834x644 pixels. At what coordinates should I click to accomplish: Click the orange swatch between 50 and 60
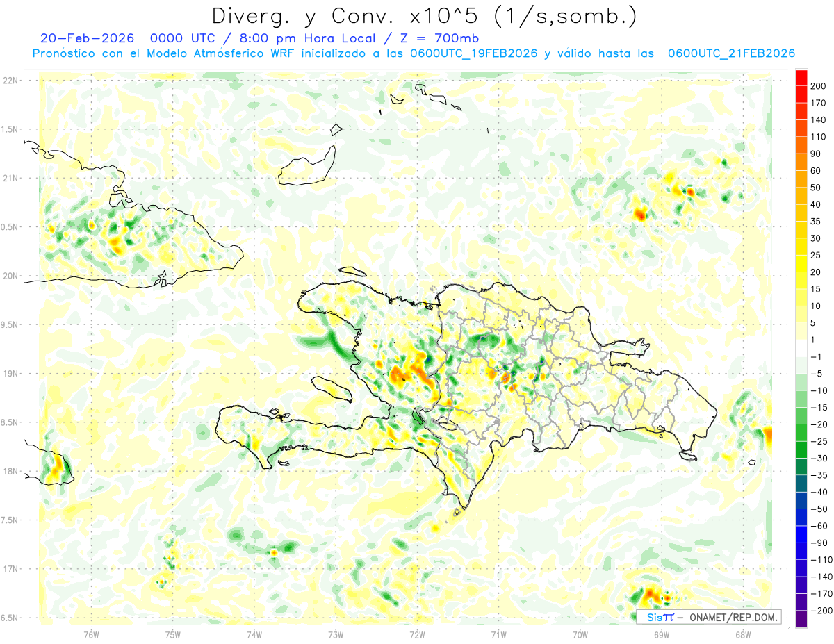click(x=802, y=179)
